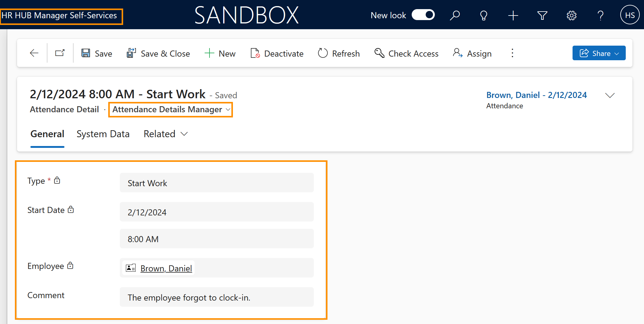Open search with the magnifier icon
The width and height of the screenshot is (644, 324).
tap(455, 15)
